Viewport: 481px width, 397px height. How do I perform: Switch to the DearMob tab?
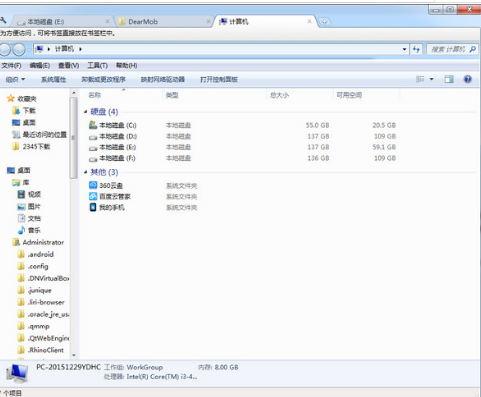coord(163,22)
